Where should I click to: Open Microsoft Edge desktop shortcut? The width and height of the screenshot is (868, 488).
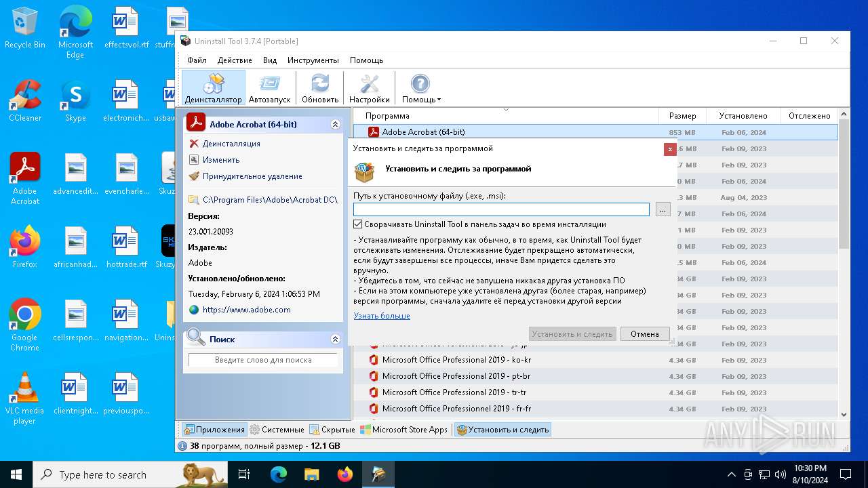(x=75, y=33)
